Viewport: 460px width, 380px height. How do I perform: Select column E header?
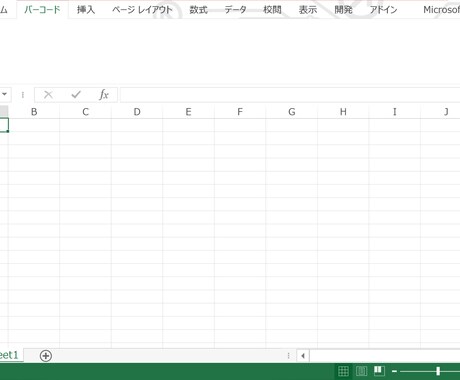coord(188,112)
